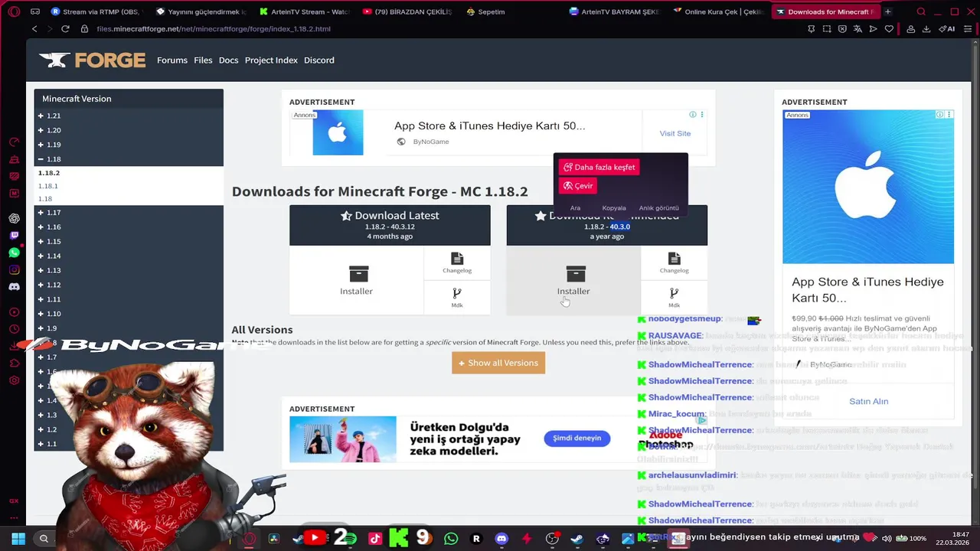This screenshot has width=980, height=551.
Task: Click Daha fazla keşfet popup button
Action: coord(599,167)
